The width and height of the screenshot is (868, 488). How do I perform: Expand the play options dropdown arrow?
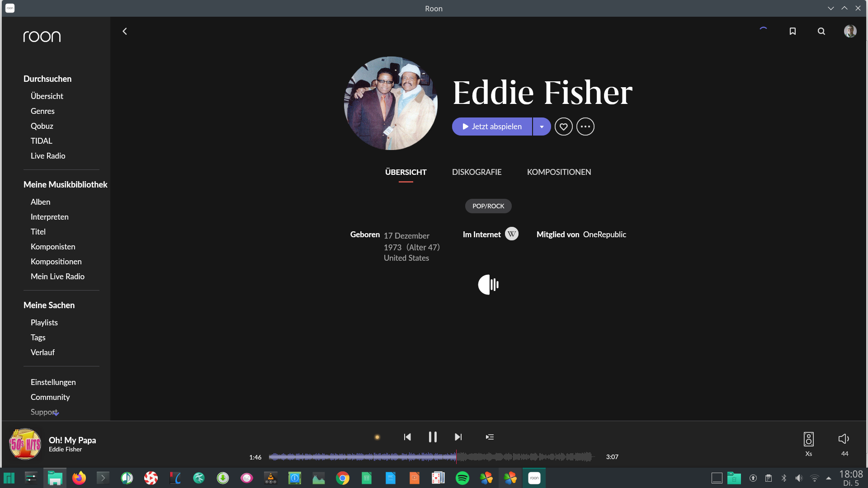click(542, 127)
